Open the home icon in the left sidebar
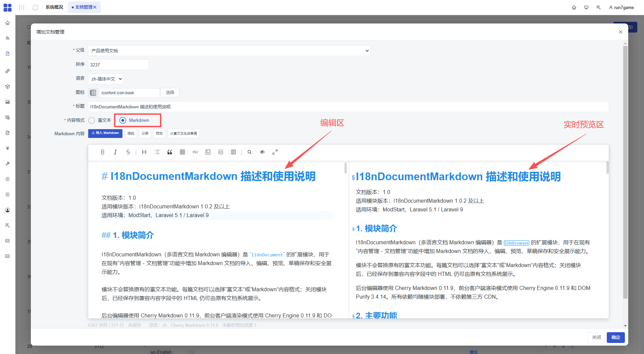Viewport: 644px width, 354px height. pyautogui.click(x=7, y=23)
